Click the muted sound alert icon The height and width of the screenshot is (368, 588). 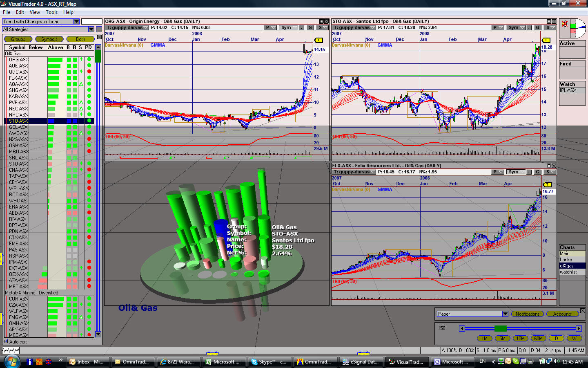click(x=564, y=24)
